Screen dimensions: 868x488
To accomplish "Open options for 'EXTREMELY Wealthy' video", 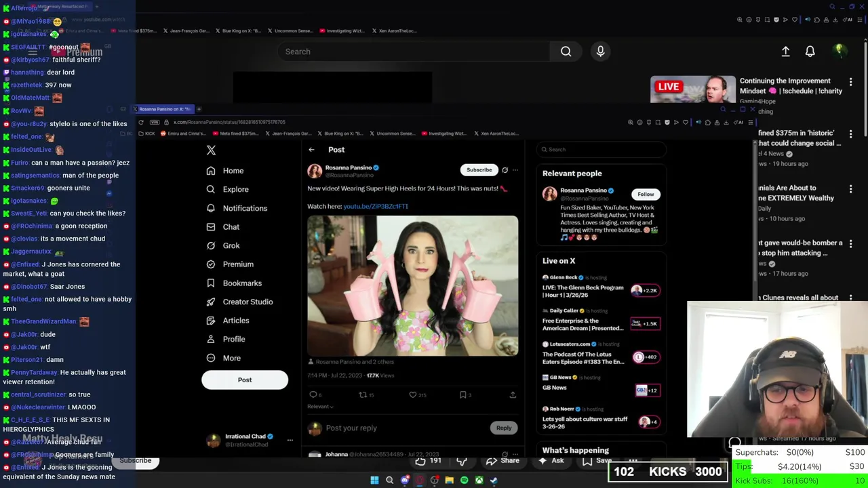I will 850,188.
